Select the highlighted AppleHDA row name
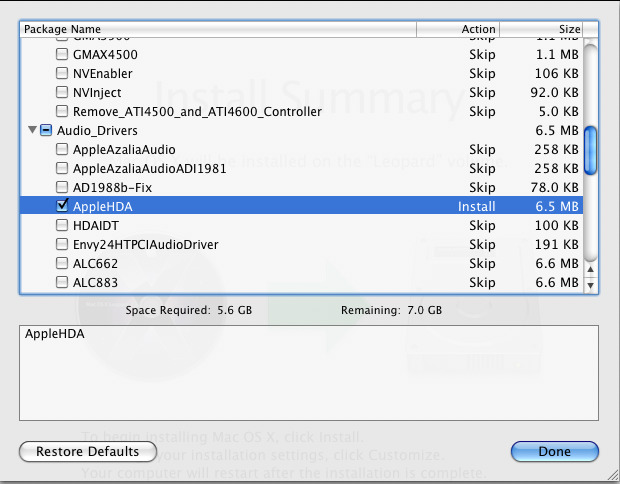 coord(103,206)
